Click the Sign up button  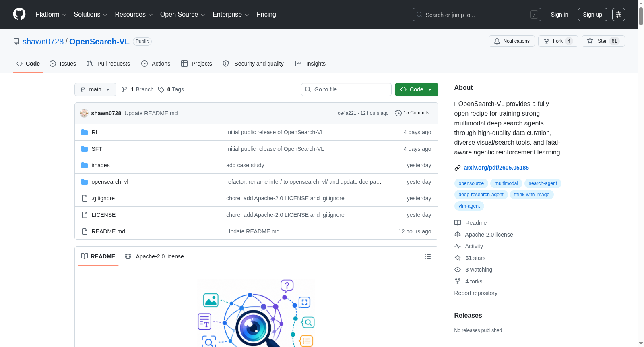(x=592, y=15)
